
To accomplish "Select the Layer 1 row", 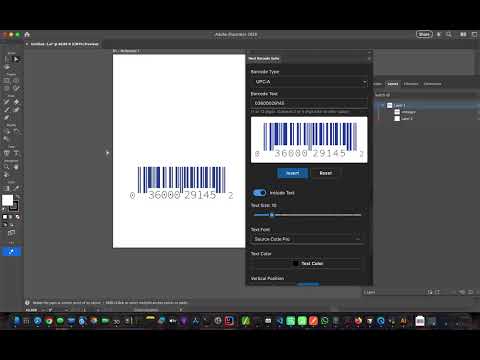I will [x=428, y=105].
